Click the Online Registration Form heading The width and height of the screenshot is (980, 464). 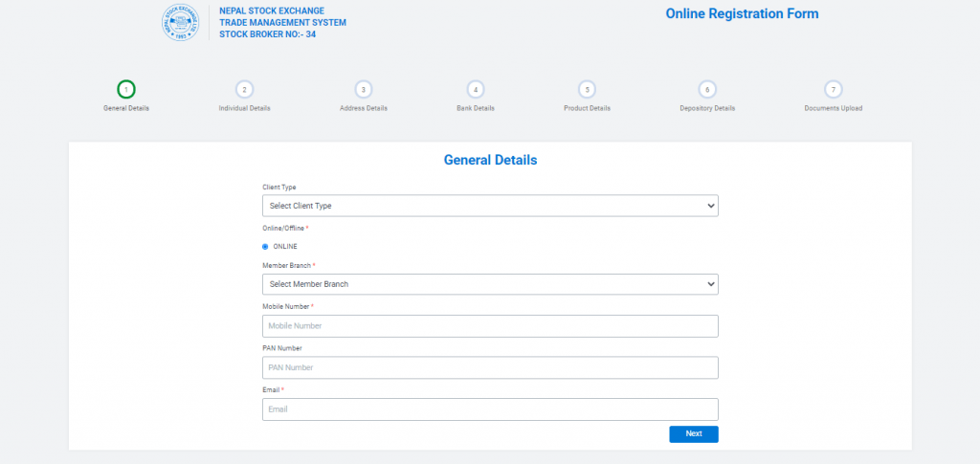click(x=742, y=14)
